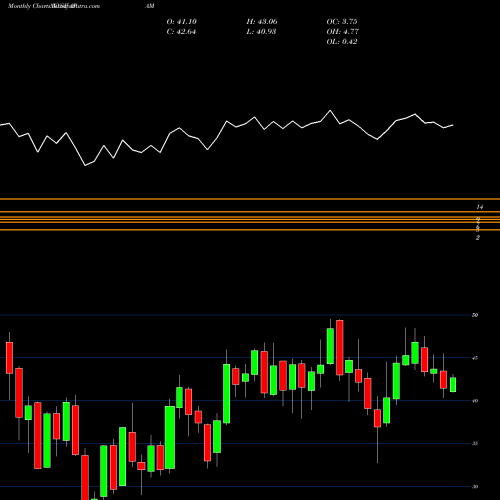This screenshot has height=500, width=500.
Task: Select the low value L: 40.93
Action: tap(261, 32)
